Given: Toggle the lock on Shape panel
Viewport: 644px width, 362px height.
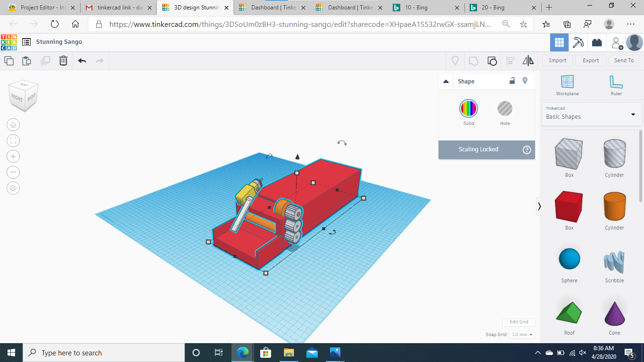Looking at the screenshot, I should (x=512, y=81).
